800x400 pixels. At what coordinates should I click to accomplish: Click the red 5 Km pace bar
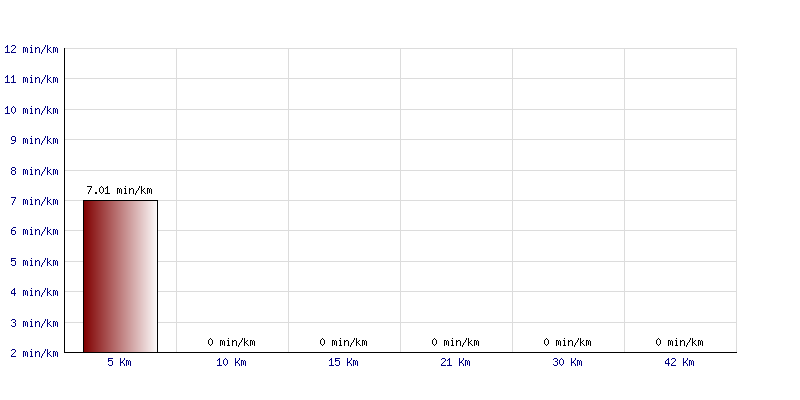pos(120,276)
